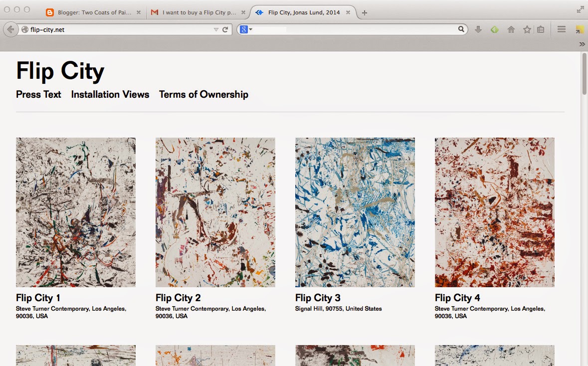Switch to the Blogger Two Coats tab

tap(90, 12)
